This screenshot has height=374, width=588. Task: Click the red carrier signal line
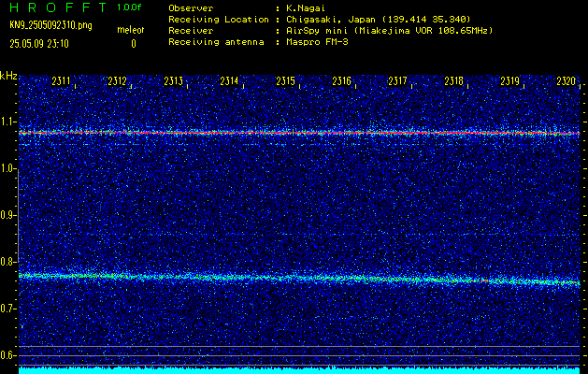tap(299, 133)
